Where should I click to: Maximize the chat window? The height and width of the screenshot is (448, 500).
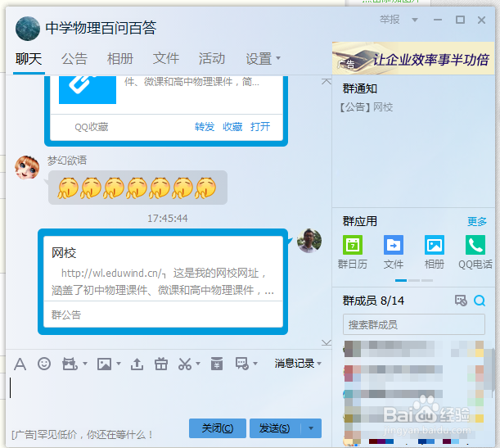pos(460,20)
